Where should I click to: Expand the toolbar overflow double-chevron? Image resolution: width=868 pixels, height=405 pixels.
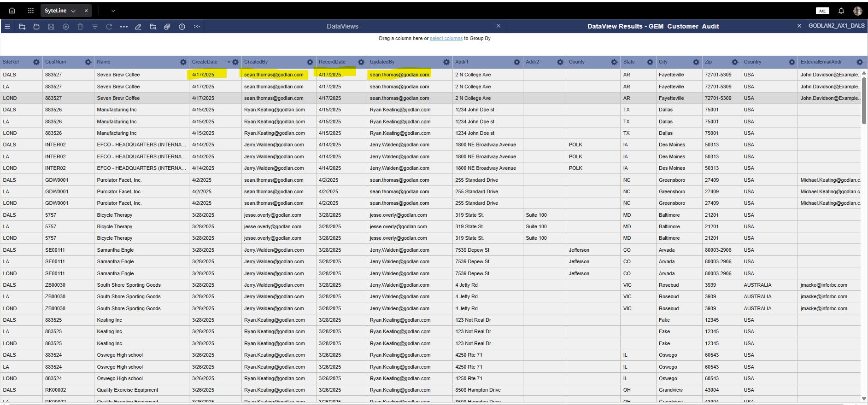pos(197,27)
